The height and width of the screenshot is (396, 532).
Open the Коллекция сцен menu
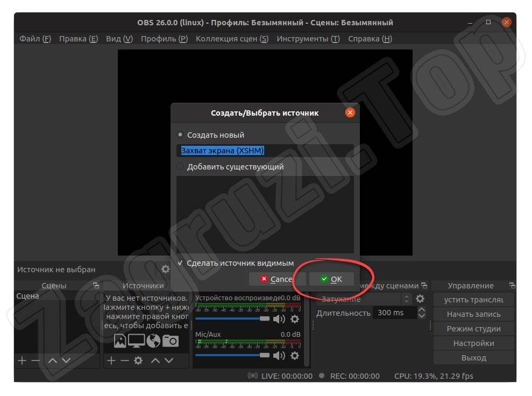[x=232, y=39]
